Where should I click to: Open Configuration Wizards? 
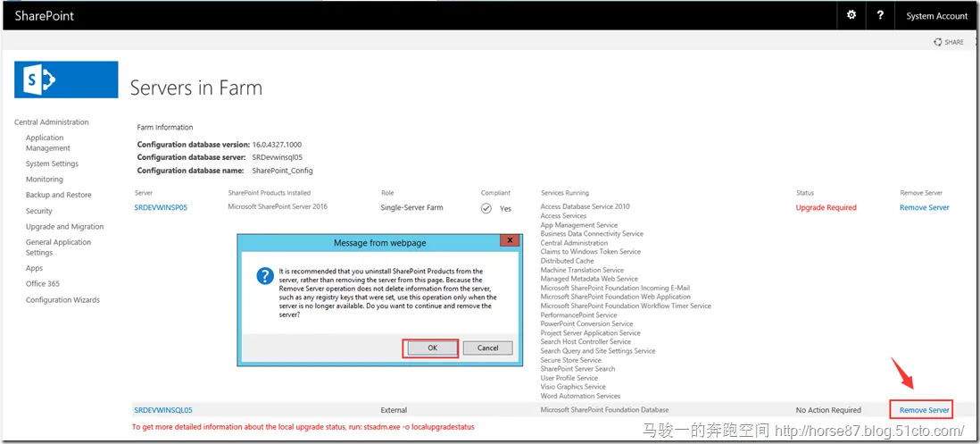(x=62, y=300)
